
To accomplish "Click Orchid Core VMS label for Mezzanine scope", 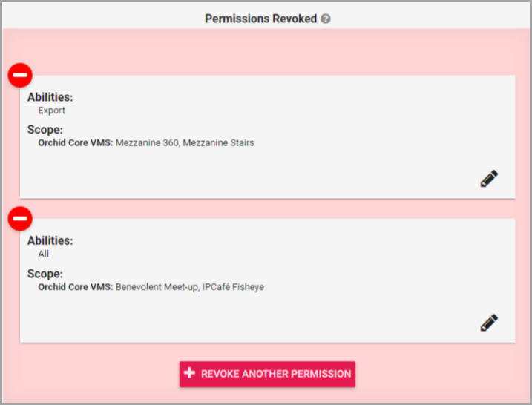I will tap(76, 143).
